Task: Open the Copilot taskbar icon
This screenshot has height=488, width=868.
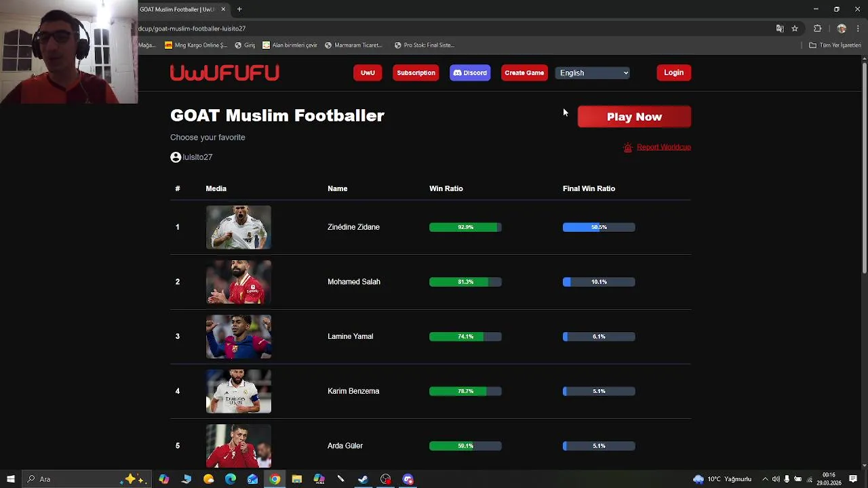Action: pyautogui.click(x=163, y=479)
